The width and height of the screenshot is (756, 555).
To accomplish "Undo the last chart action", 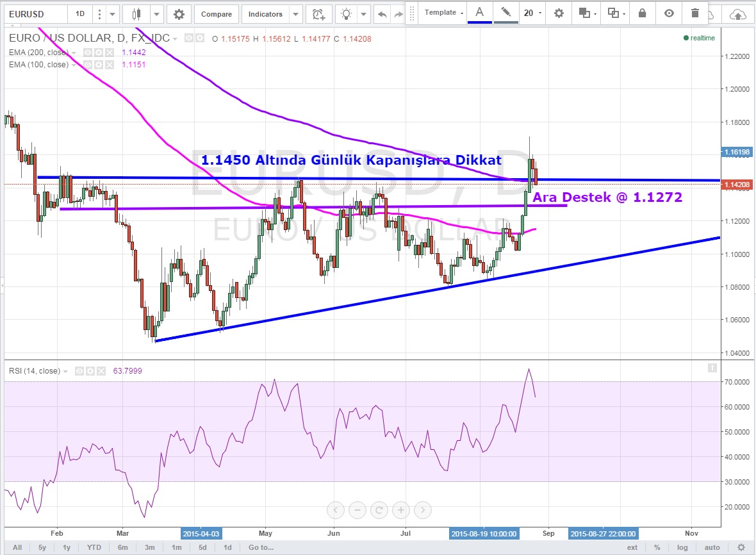I will pyautogui.click(x=382, y=14).
